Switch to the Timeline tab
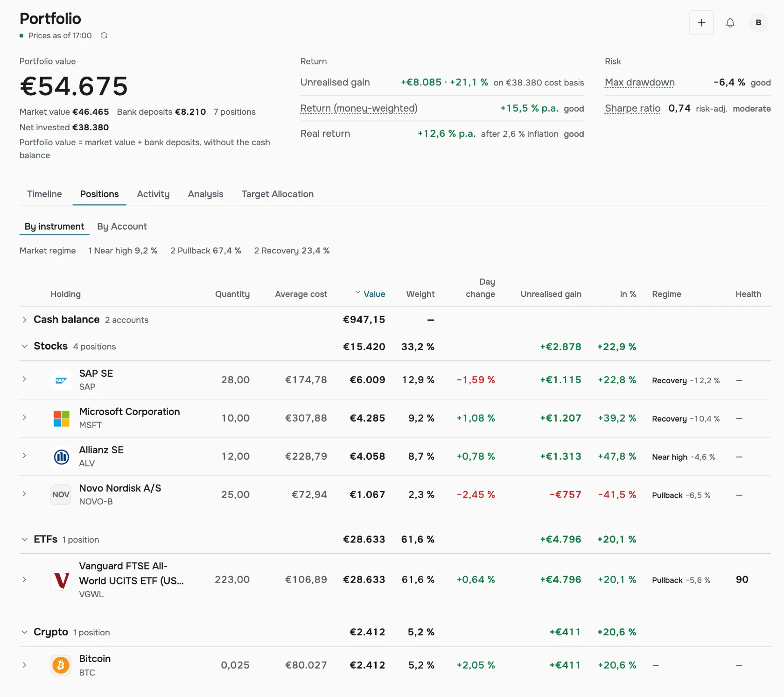The height and width of the screenshot is (697, 784). (x=44, y=194)
